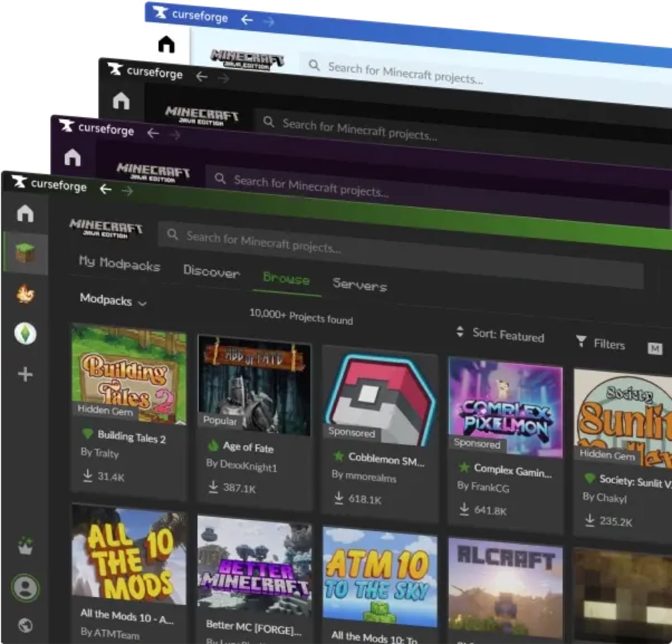Navigate forward in the blue window
672x644 pixels.
tap(269, 22)
